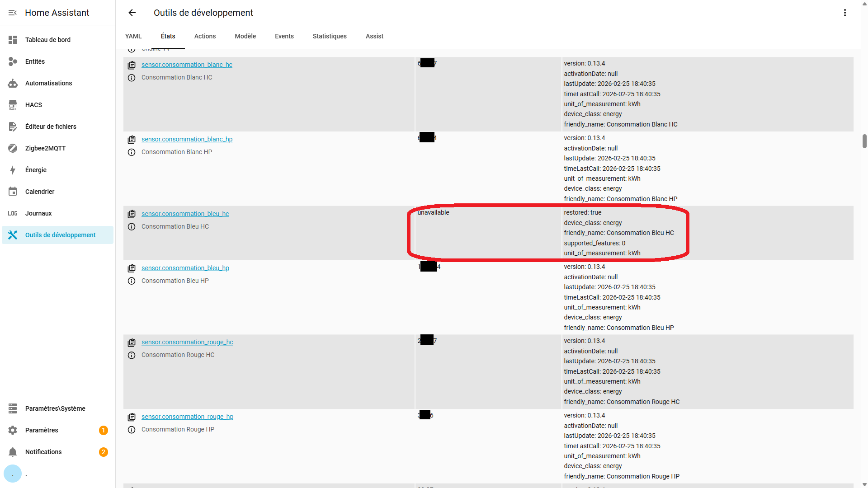Open Paramètres settings with badge
This screenshot has height=488, width=868.
pyautogui.click(x=42, y=430)
